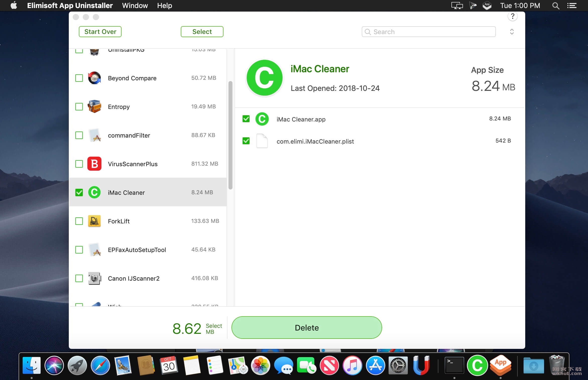
Task: Click the iMac Cleaner.app file icon
Action: [x=262, y=119]
